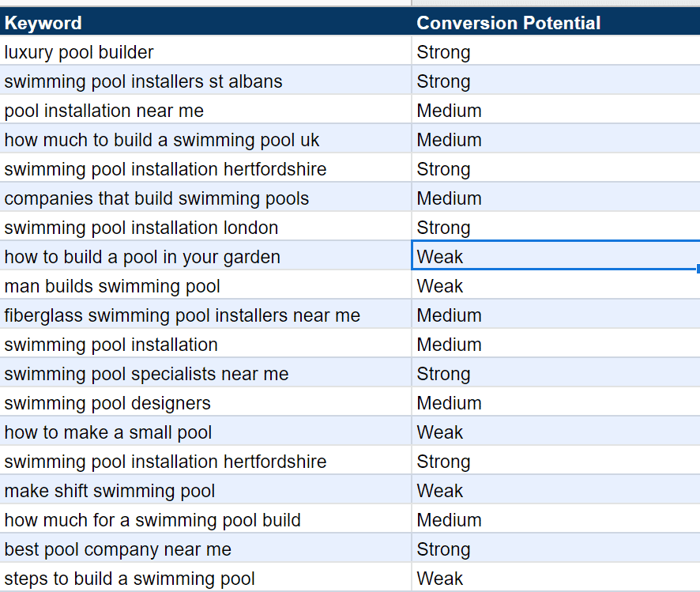The image size is (700, 592).
Task: Click the fill handle of selected Weak cell
Action: [698, 269]
